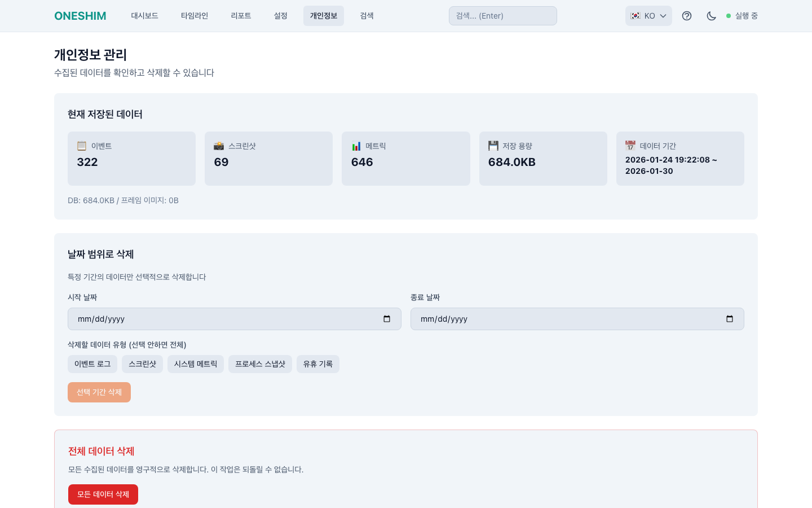This screenshot has width=812, height=508.
Task: Toggle the 시스템 메트릭 data type chip
Action: (196, 364)
